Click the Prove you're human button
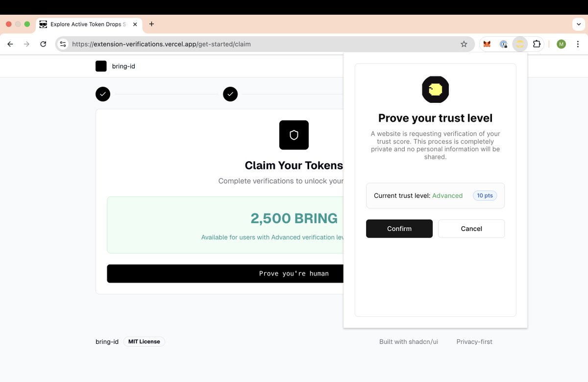The width and height of the screenshot is (588, 382). [x=225, y=274]
